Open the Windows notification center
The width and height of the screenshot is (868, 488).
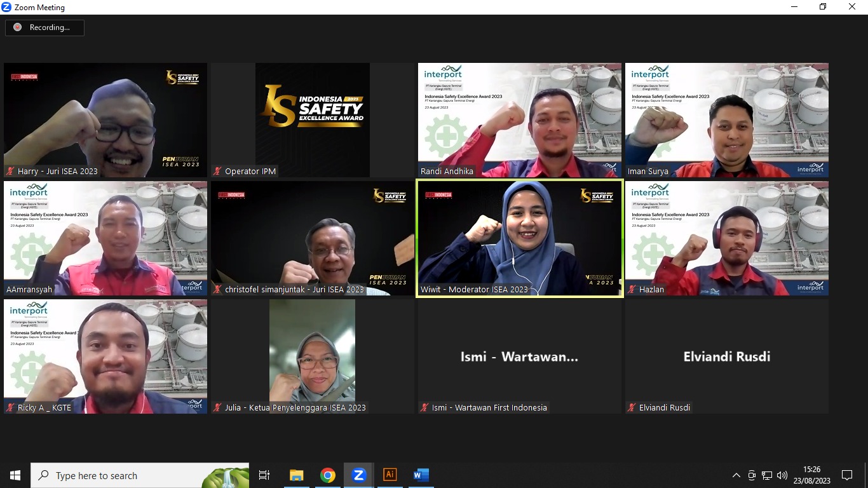[847, 475]
